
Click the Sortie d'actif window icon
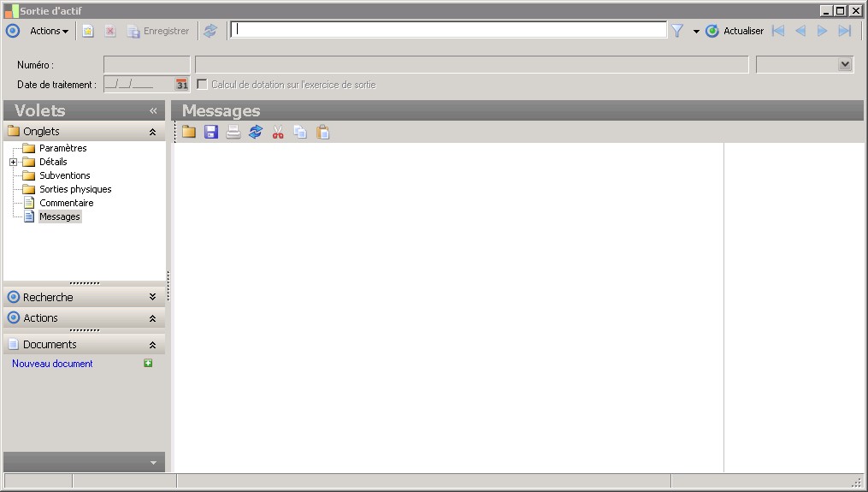coord(11,10)
